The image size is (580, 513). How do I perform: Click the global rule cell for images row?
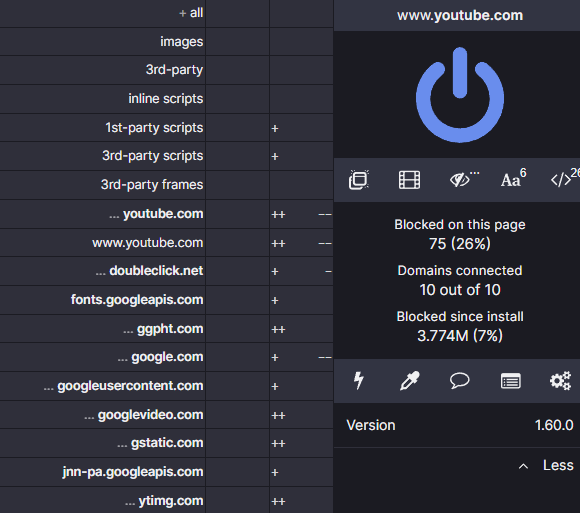click(x=237, y=41)
